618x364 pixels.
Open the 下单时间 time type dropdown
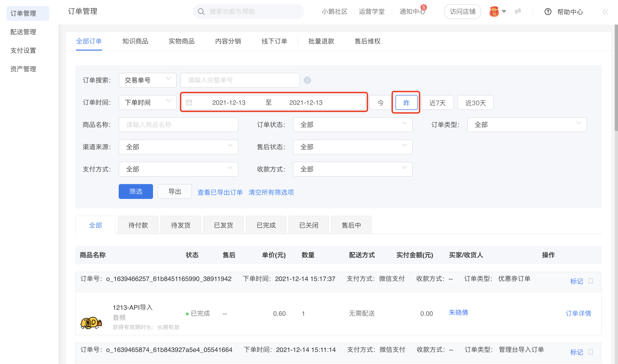[147, 102]
